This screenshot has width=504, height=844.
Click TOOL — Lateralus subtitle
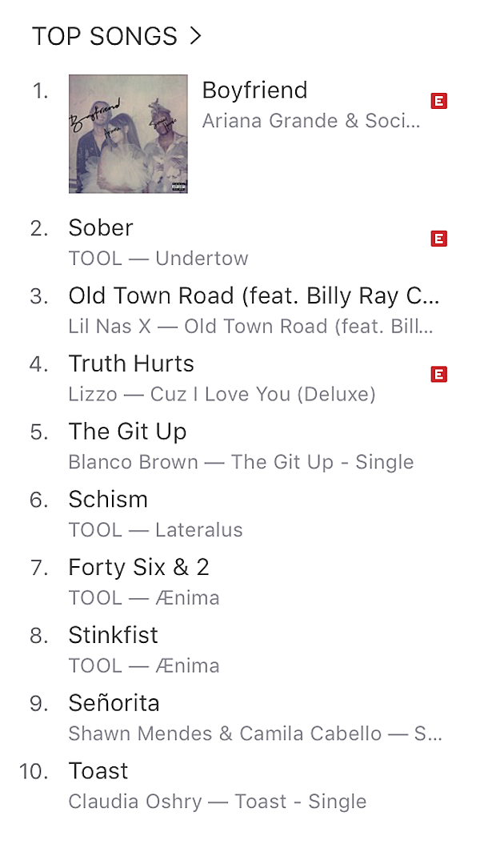[x=155, y=530]
